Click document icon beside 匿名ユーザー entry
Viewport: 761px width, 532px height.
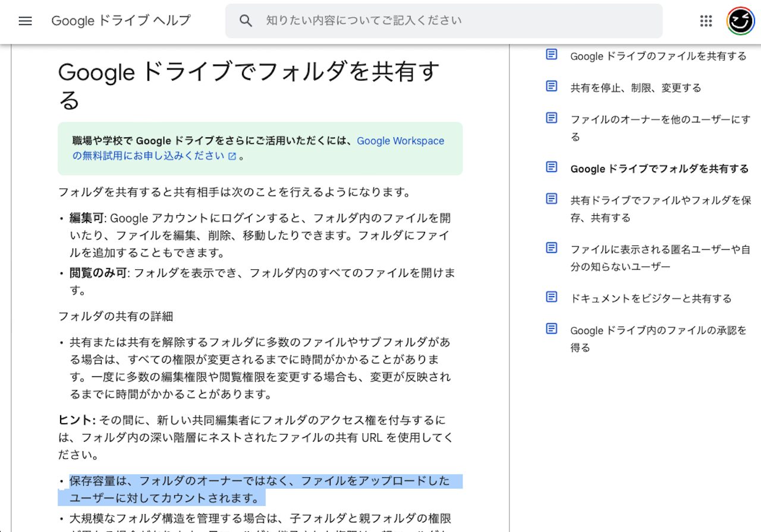tap(552, 247)
